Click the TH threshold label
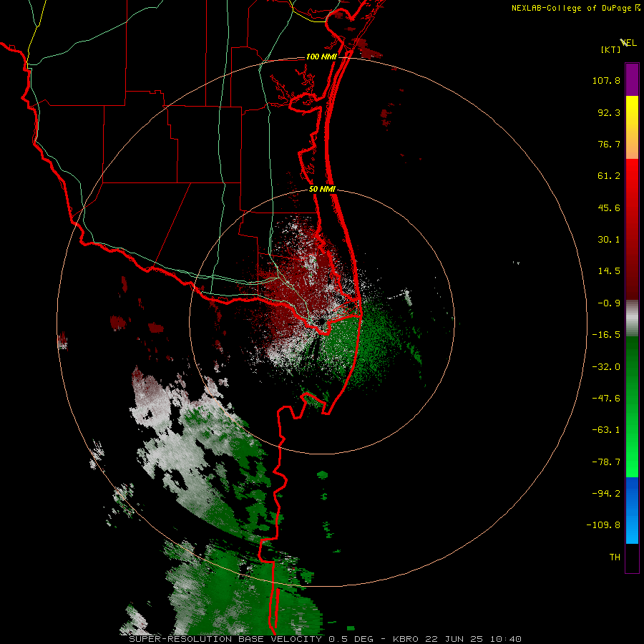 coord(615,557)
